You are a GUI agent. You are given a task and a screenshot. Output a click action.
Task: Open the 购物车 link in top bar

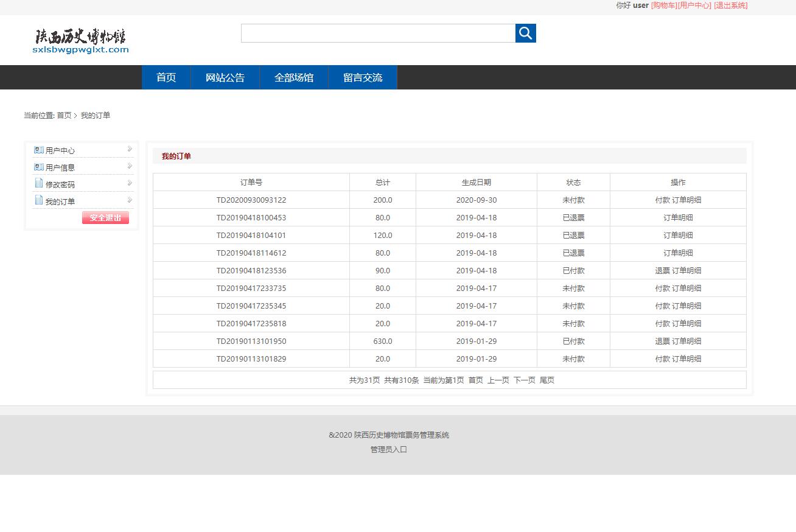coord(663,5)
